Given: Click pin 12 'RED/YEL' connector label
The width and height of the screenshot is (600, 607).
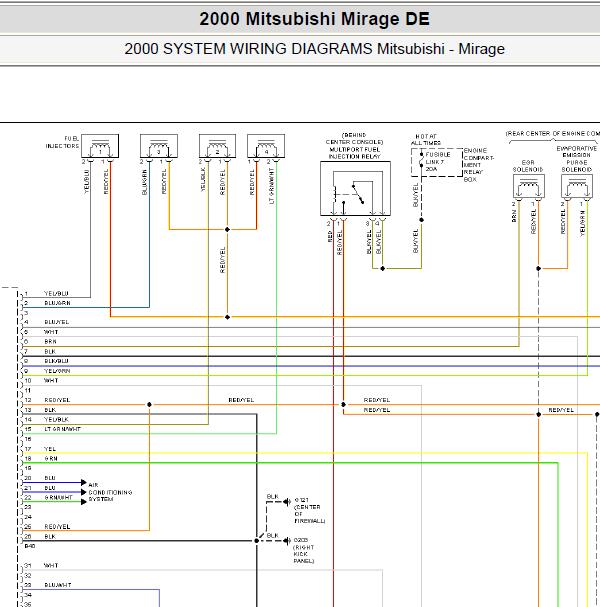Looking at the screenshot, I should (x=57, y=400).
